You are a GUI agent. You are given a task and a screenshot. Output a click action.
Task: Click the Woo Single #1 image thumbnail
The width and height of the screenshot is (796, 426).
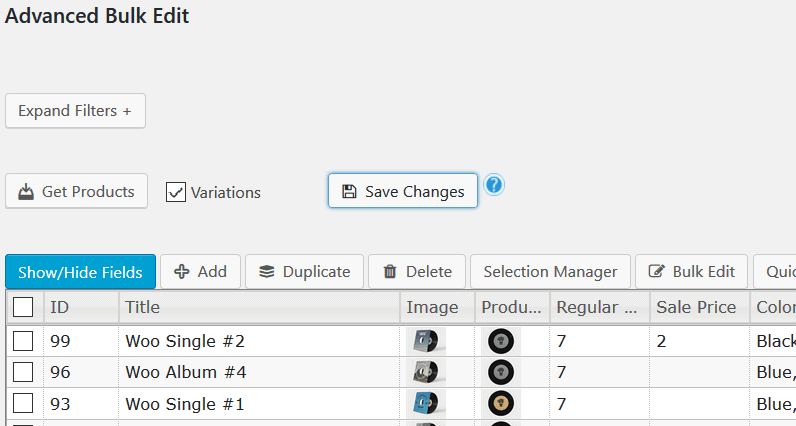425,404
